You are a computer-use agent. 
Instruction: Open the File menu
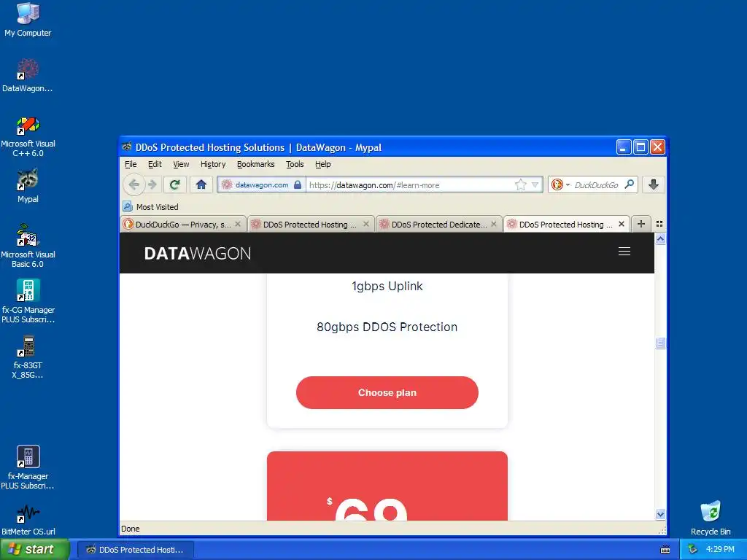point(131,164)
